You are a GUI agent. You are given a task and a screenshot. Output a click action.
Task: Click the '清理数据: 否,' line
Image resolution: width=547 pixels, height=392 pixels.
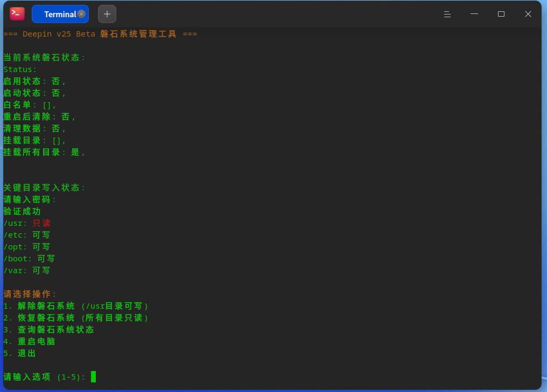pos(34,129)
